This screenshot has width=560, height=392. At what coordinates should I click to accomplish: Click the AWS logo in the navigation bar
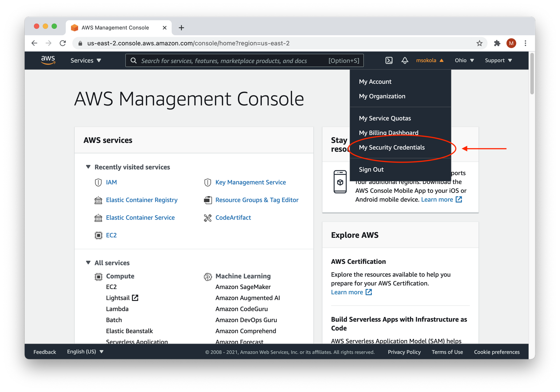pos(48,60)
